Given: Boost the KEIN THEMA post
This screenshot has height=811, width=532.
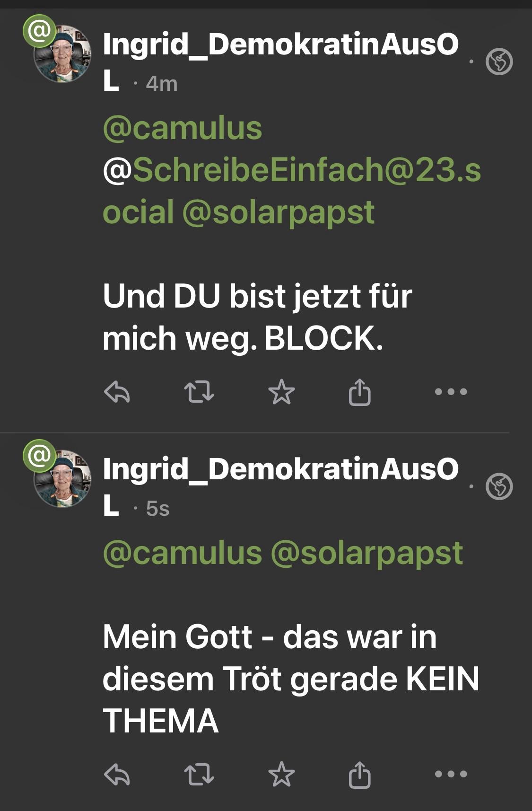Looking at the screenshot, I should [199, 774].
